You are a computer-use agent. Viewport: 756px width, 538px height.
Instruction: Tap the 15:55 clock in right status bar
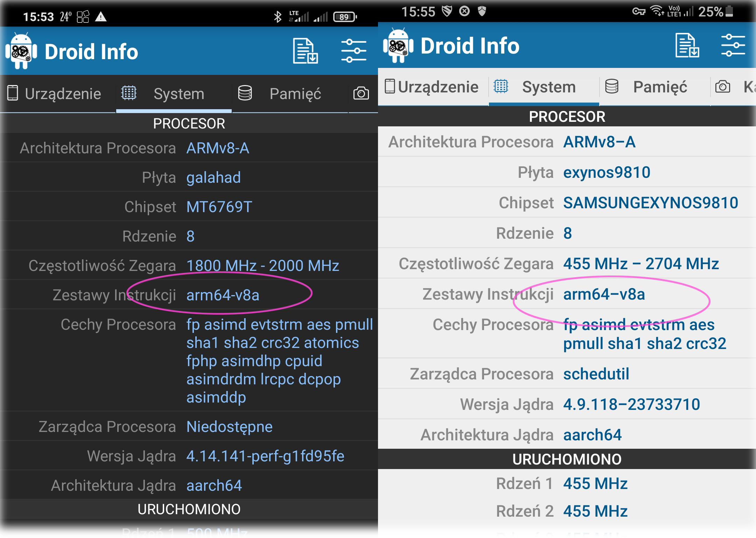[418, 12]
